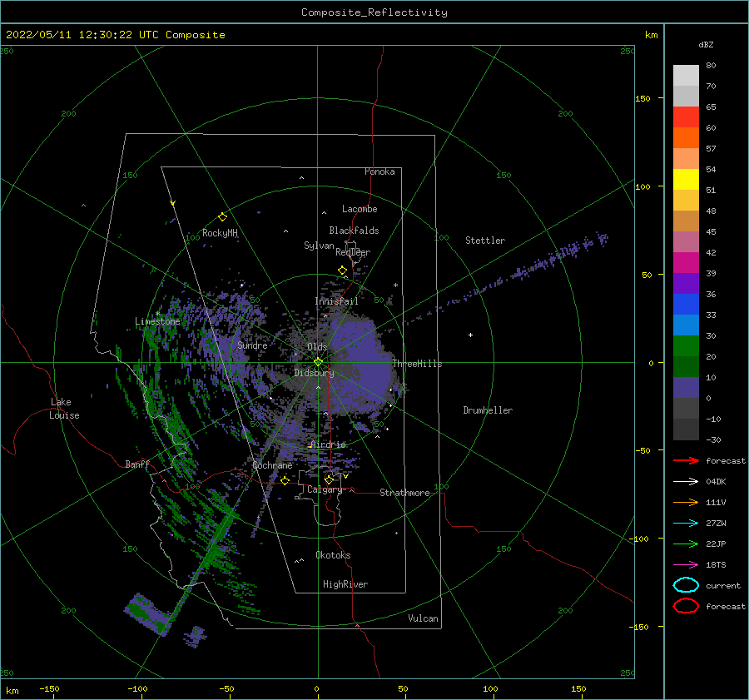The height and width of the screenshot is (700, 749).
Task: Click the Stettler city label
Action: click(485, 241)
